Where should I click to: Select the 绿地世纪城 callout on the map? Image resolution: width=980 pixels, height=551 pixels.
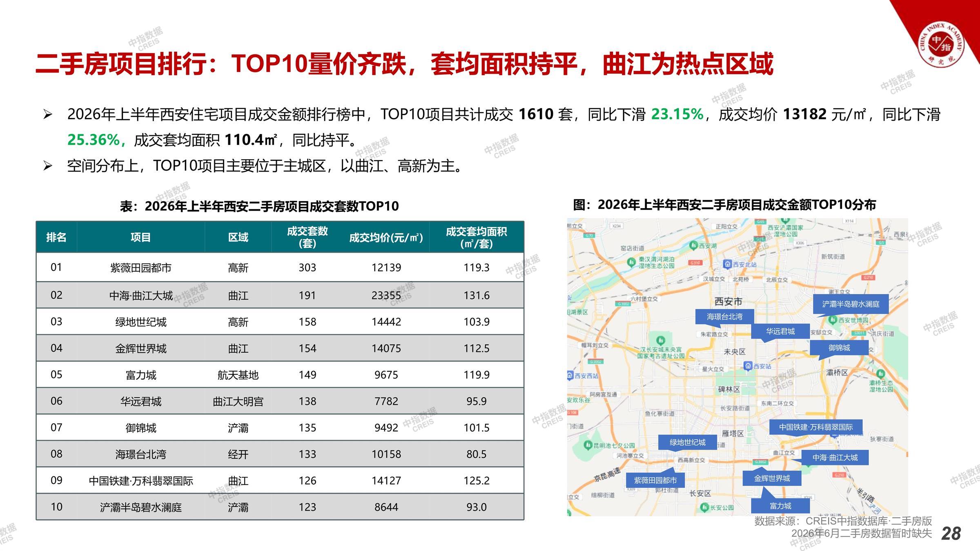tap(688, 442)
